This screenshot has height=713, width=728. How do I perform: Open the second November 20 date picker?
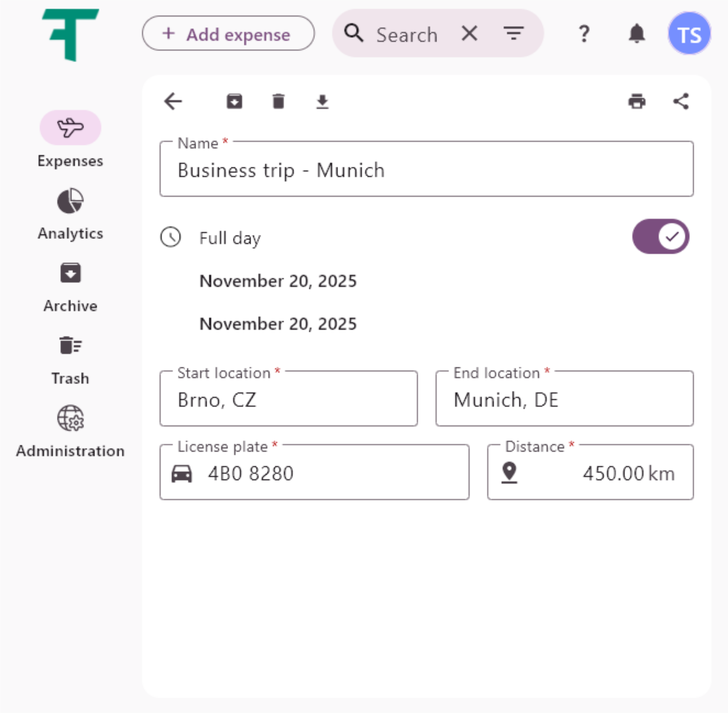pyautogui.click(x=278, y=324)
